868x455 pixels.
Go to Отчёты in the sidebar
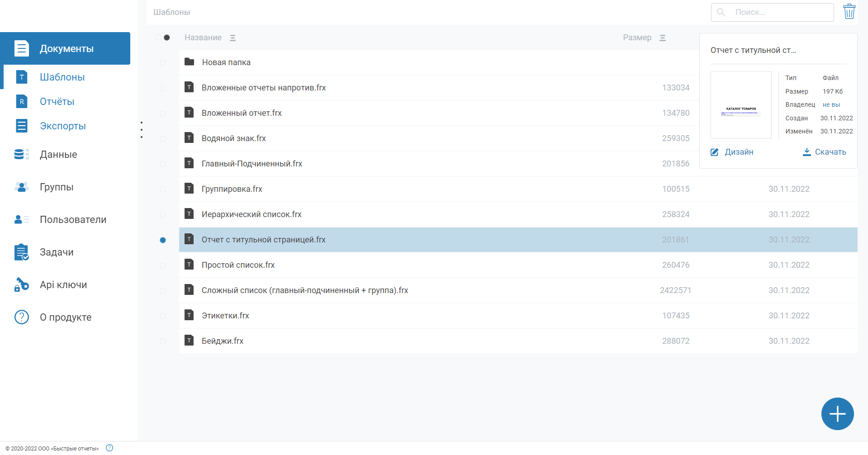[57, 101]
